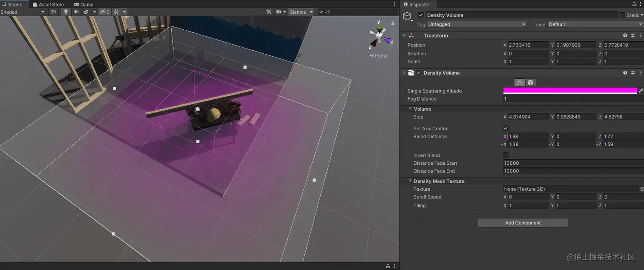Click the lock icon in scene status bar

tap(388, 266)
